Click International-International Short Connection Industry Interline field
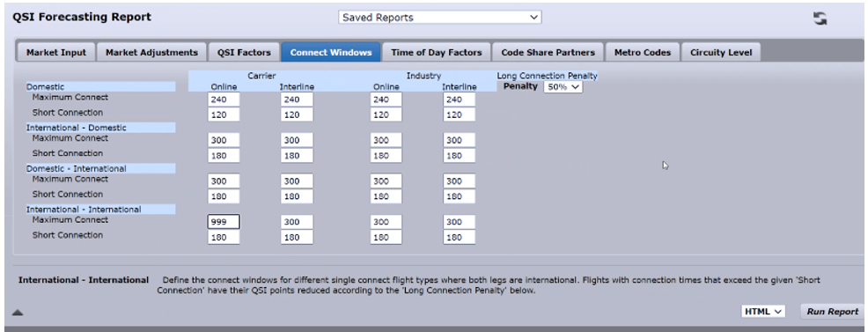 click(459, 238)
